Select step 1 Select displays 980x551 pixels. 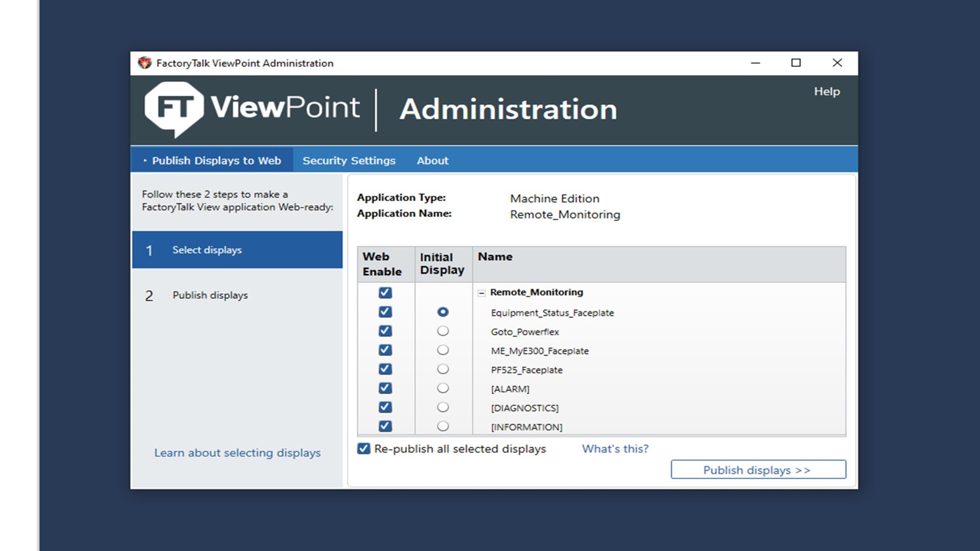pos(237,250)
